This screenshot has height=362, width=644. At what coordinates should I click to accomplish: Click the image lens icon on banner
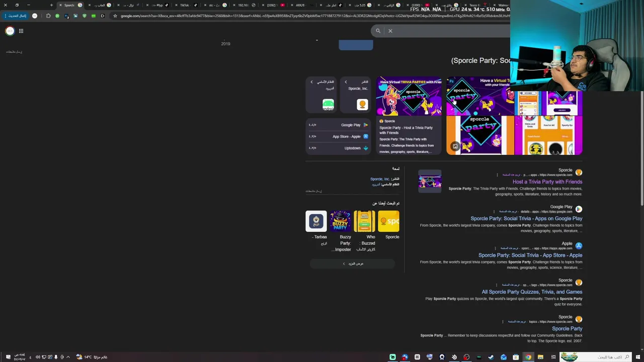tap(455, 146)
